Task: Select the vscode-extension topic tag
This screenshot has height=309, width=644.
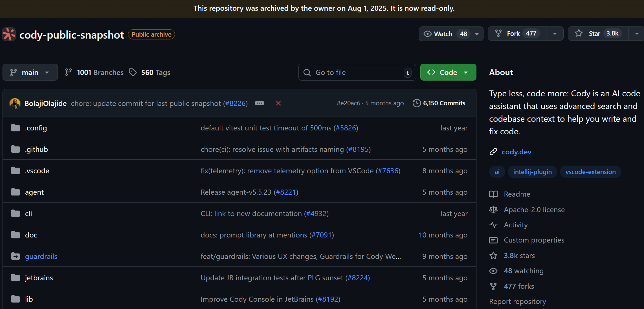Action: point(590,172)
